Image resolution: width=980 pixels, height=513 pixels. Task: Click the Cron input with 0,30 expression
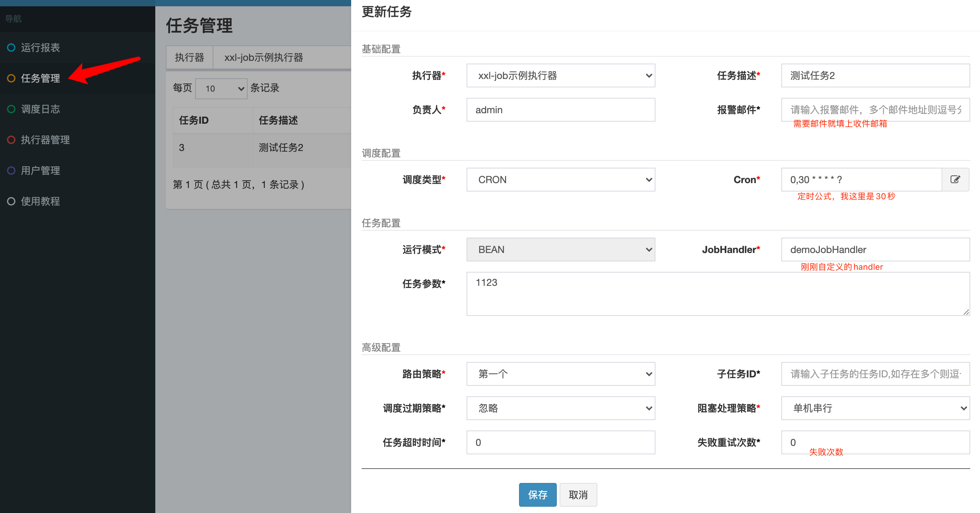point(862,180)
